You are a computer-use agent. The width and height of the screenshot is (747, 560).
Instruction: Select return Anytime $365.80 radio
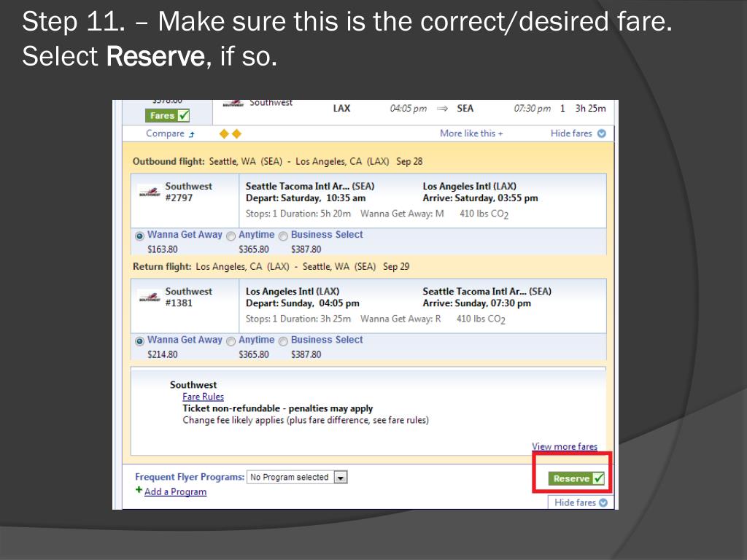tap(231, 341)
